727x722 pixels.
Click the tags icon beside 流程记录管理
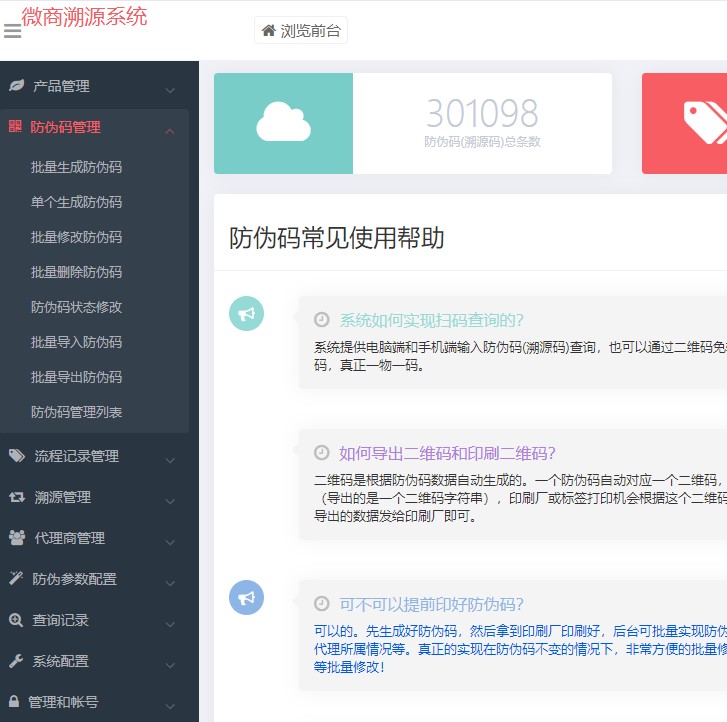(x=17, y=456)
